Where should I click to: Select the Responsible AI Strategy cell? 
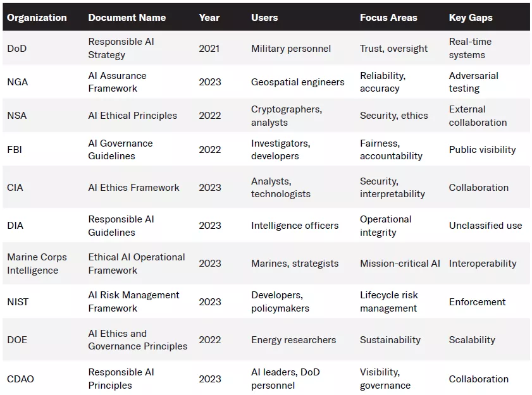coord(121,48)
